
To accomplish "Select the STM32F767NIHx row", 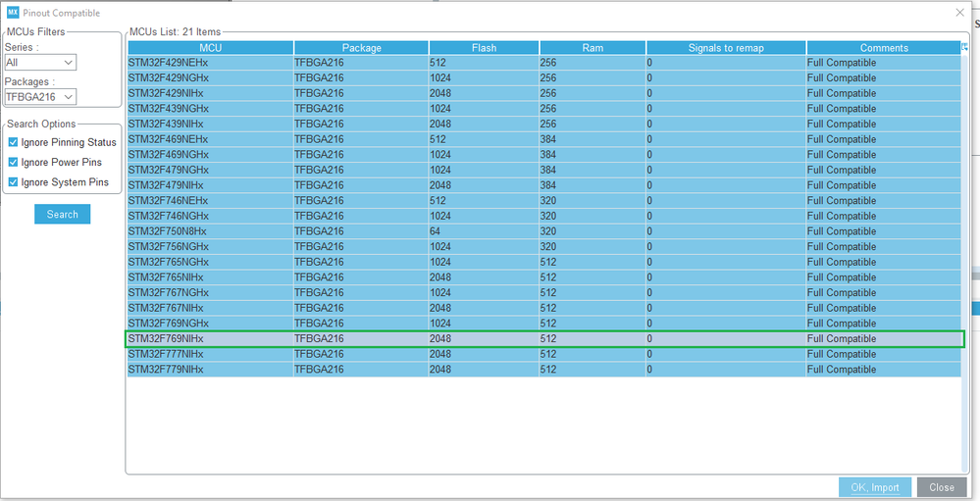I will tap(544, 307).
